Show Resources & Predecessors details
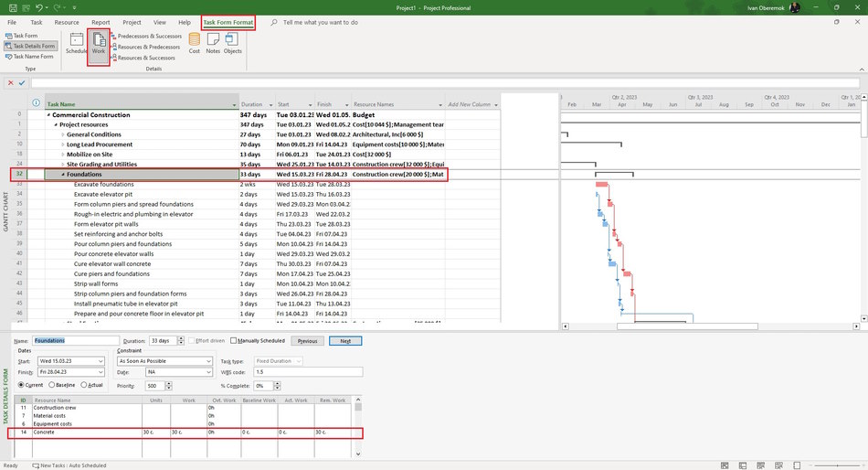This screenshot has height=470, width=868. coord(145,48)
